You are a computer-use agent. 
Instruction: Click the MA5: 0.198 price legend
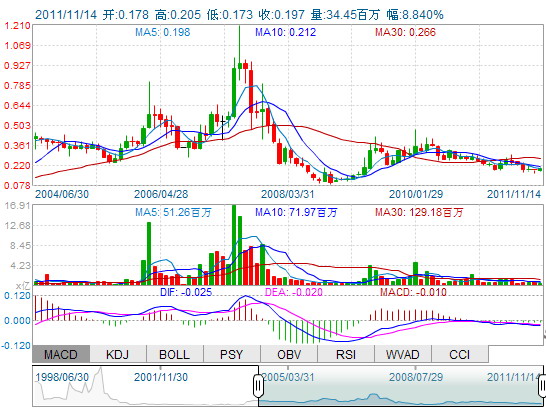click(163, 32)
